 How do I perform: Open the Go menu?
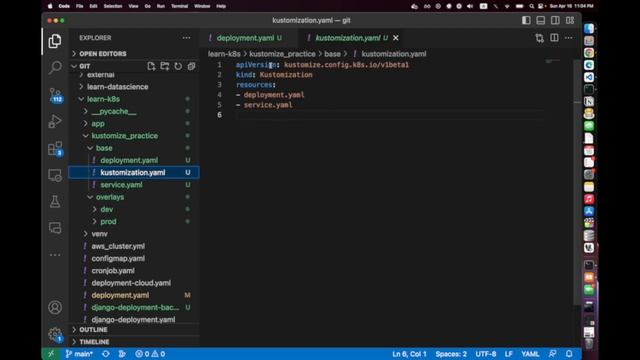click(147, 6)
